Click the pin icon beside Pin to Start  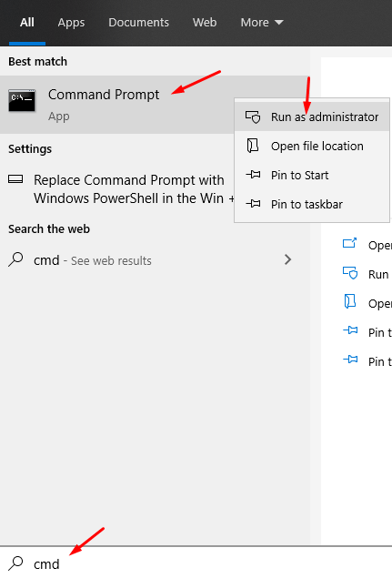(x=253, y=175)
